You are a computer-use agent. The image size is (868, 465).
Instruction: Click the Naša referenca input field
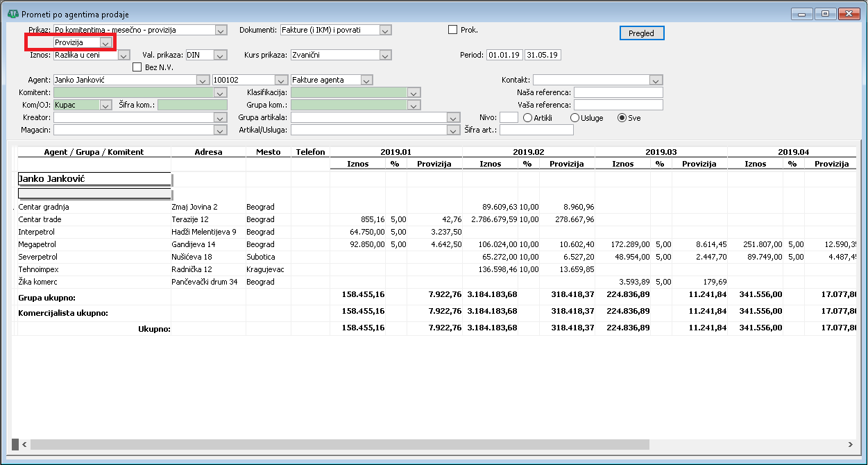point(618,92)
